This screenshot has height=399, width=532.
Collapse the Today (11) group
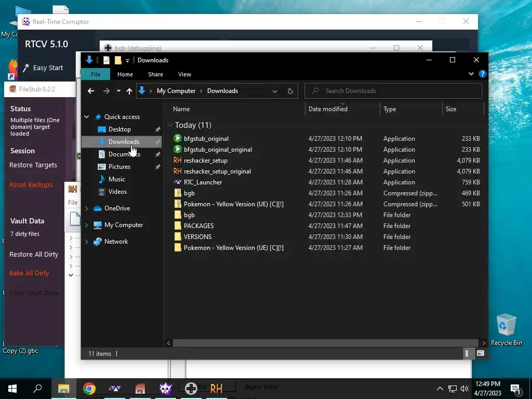[x=170, y=125]
